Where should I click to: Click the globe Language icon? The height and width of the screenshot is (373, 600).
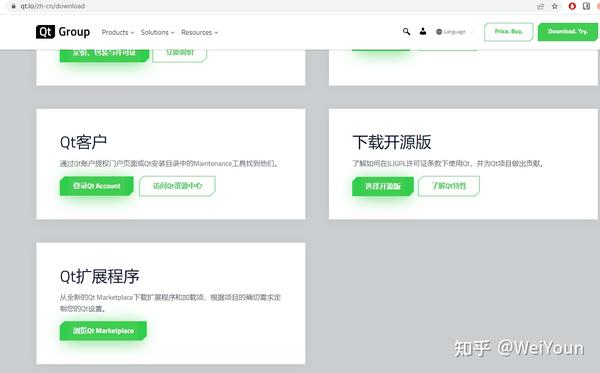click(439, 32)
